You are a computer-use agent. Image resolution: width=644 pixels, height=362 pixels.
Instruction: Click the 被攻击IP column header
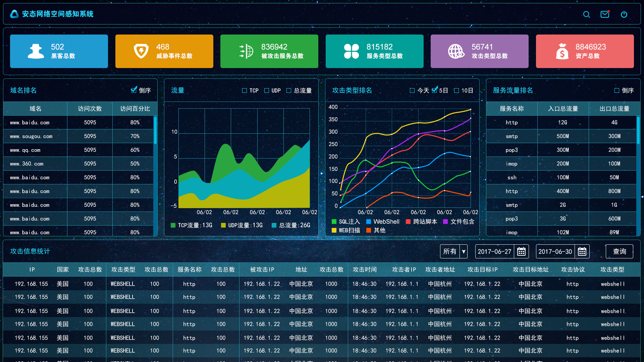262,269
